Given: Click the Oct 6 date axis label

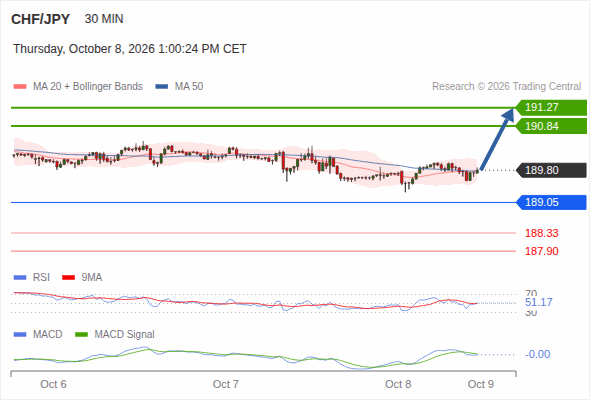Looking at the screenshot, I should pyautogui.click(x=53, y=384).
